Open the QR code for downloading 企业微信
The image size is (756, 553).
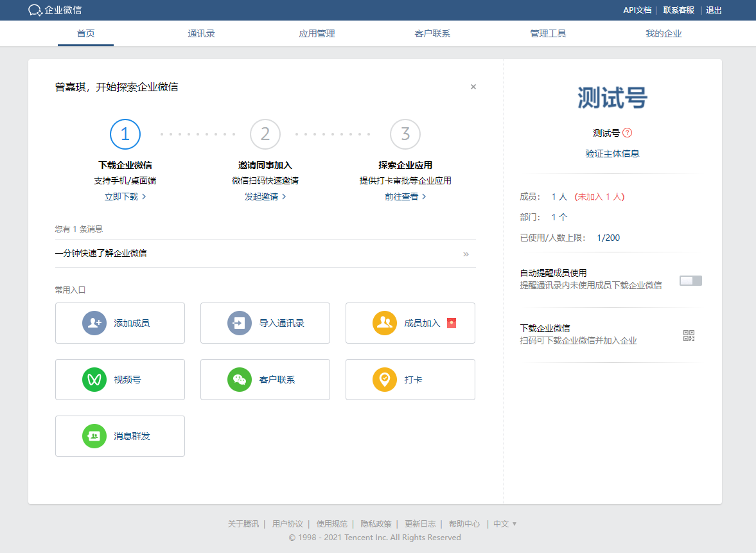689,335
